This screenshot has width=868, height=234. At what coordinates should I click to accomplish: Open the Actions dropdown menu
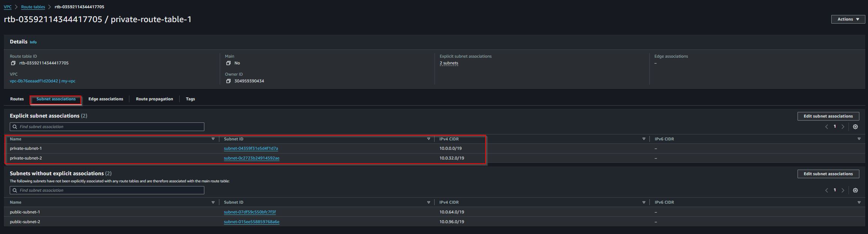click(x=848, y=19)
